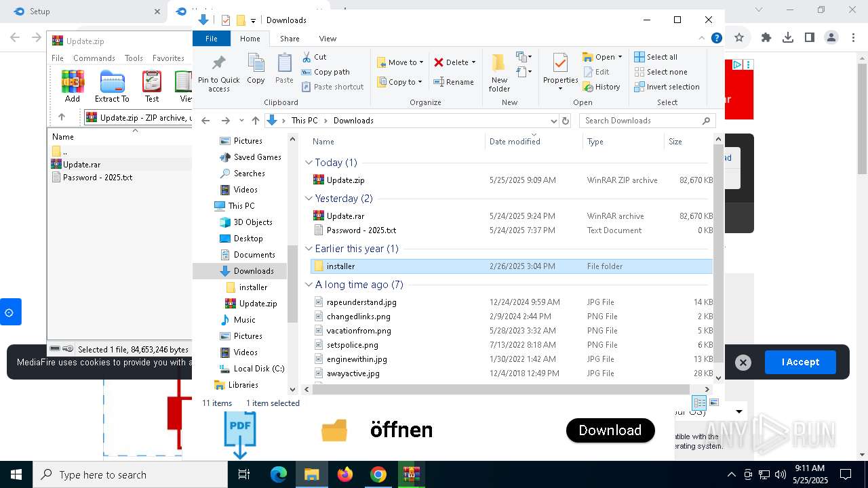Click the Rename command

(454, 82)
